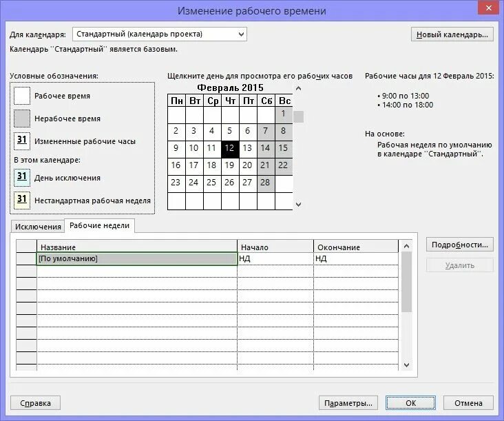504x421 pixels.
Task: Select February 16 in calendar
Action: (x=176, y=165)
